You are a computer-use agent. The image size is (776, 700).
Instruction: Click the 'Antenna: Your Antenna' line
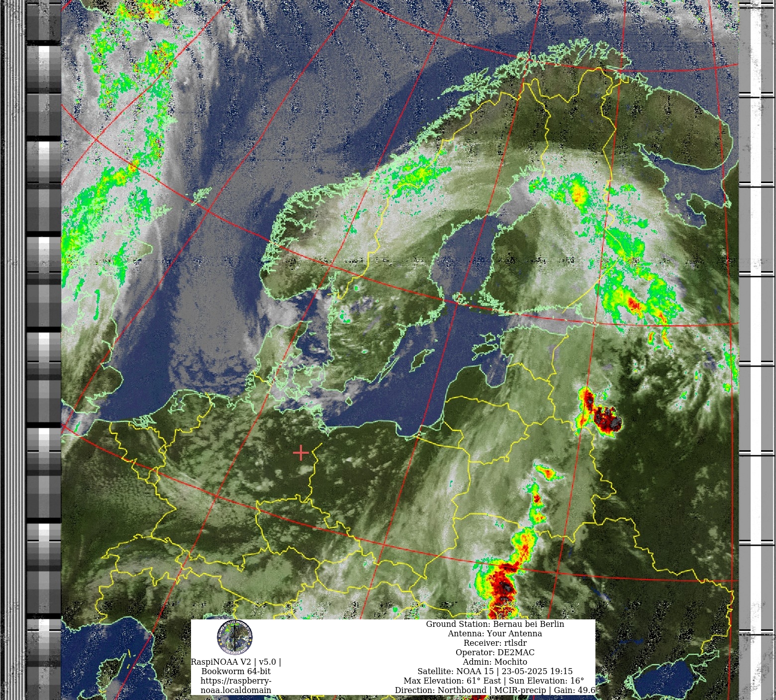(495, 633)
